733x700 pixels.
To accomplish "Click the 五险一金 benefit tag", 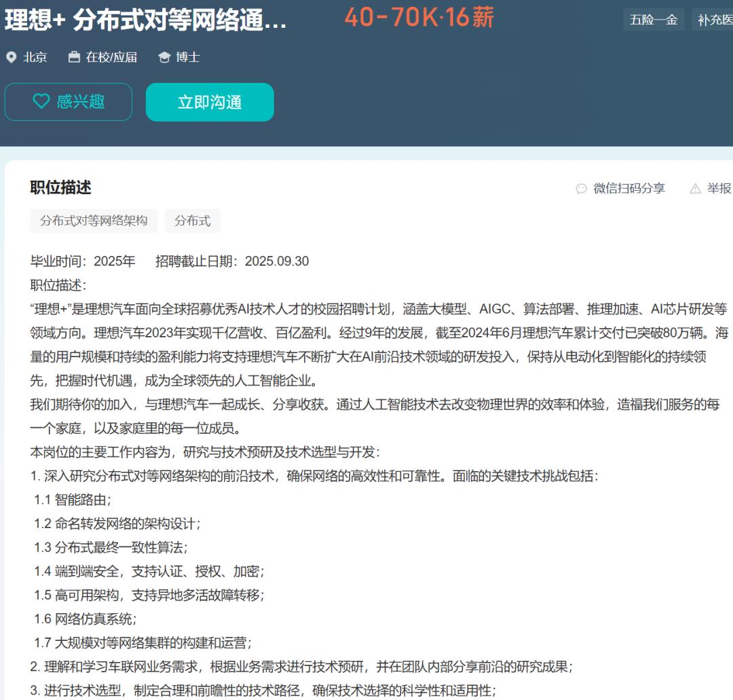I will pos(654,20).
